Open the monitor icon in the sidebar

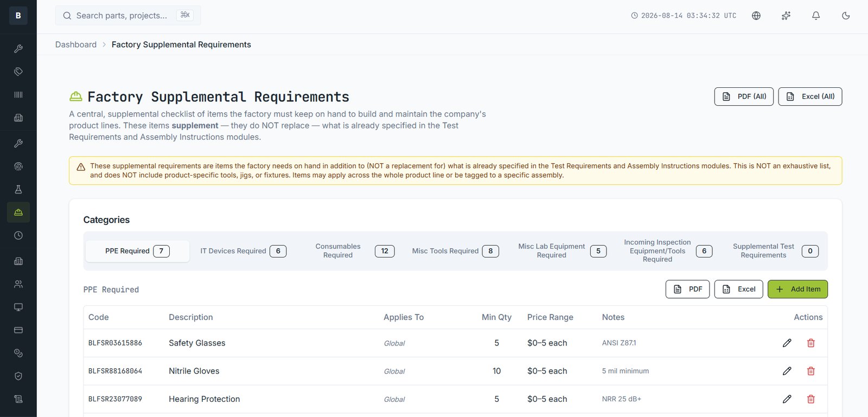pos(18,307)
